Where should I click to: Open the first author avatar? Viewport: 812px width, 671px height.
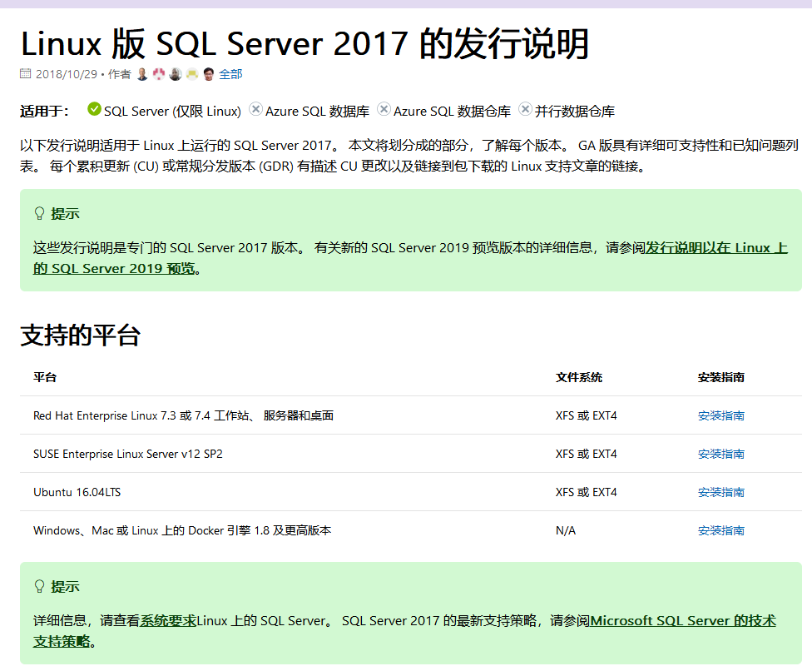click(142, 74)
